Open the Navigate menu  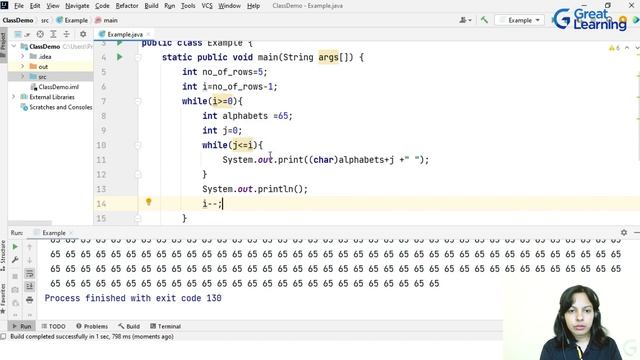(77, 6)
